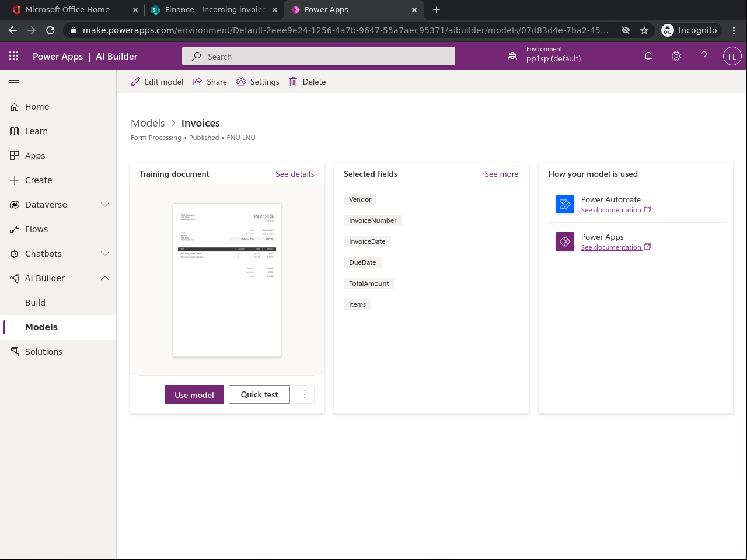
Task: Click the Edit model pencil icon
Action: [x=135, y=82]
